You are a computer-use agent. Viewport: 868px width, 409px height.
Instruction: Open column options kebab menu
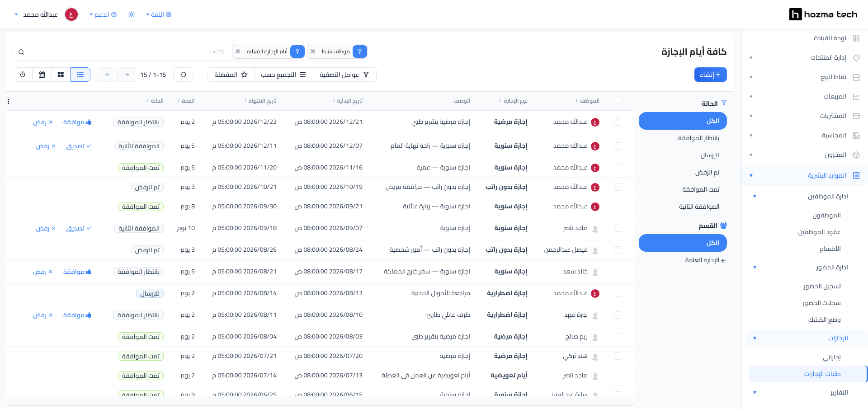coord(8,102)
